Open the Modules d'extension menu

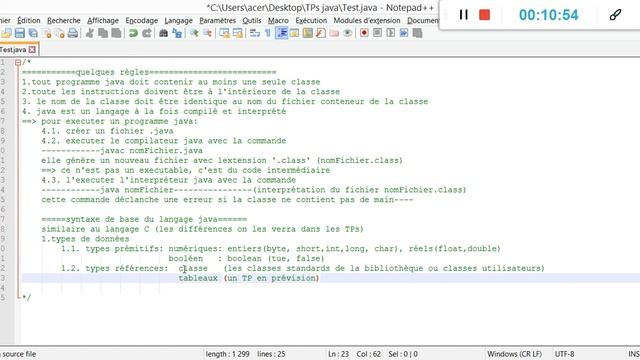pyautogui.click(x=367, y=20)
